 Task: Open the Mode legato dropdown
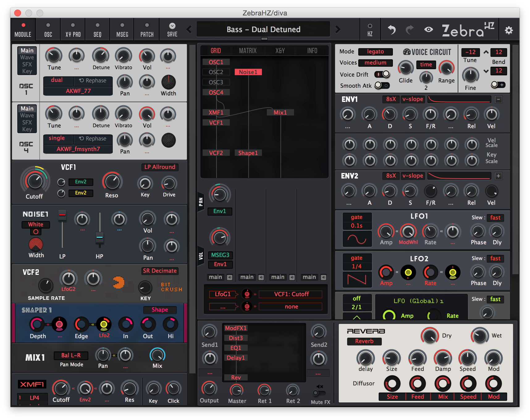pyautogui.click(x=376, y=52)
